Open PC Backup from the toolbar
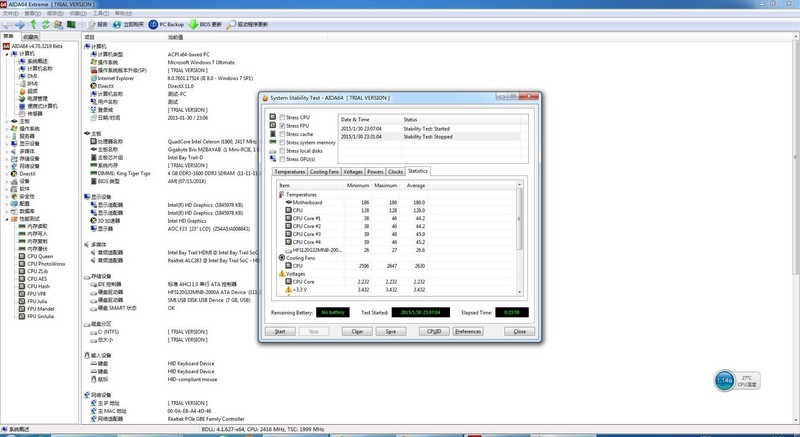 (166, 24)
